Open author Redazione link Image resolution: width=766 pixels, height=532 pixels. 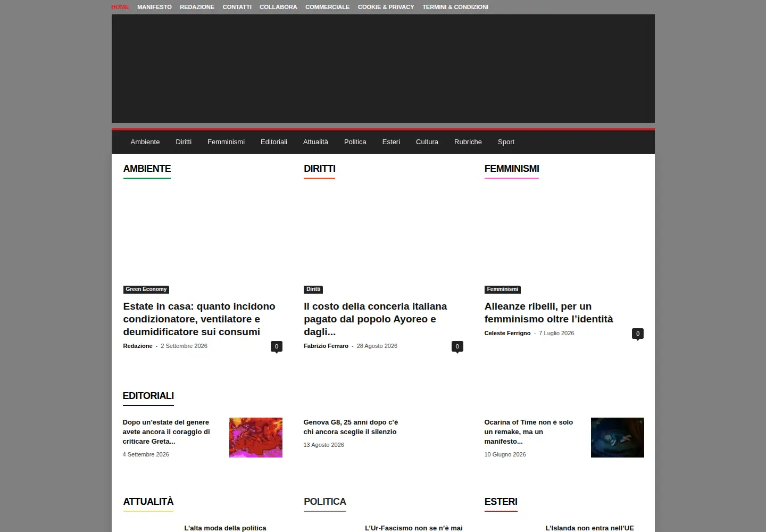pyautogui.click(x=138, y=346)
